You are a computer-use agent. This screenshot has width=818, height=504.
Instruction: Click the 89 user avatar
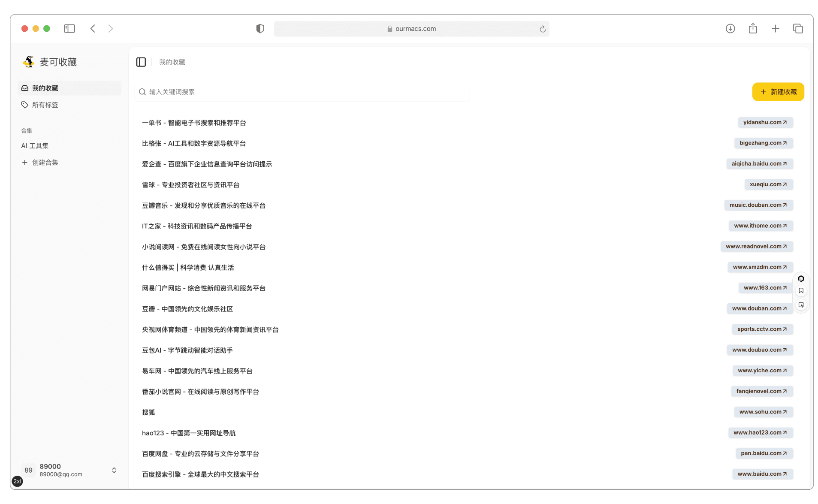28,470
